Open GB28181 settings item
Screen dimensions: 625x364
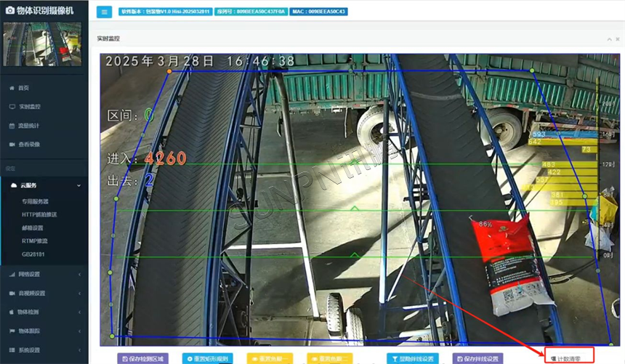click(33, 254)
